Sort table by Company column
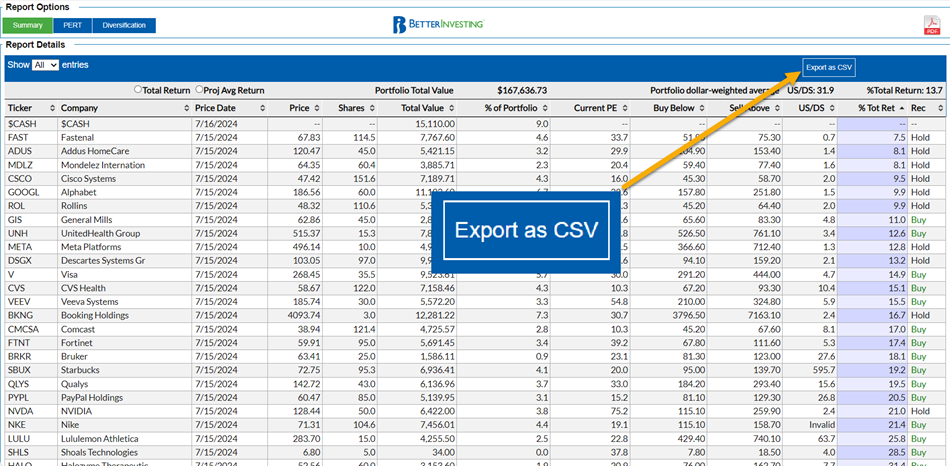950x466 pixels. pyautogui.click(x=124, y=108)
